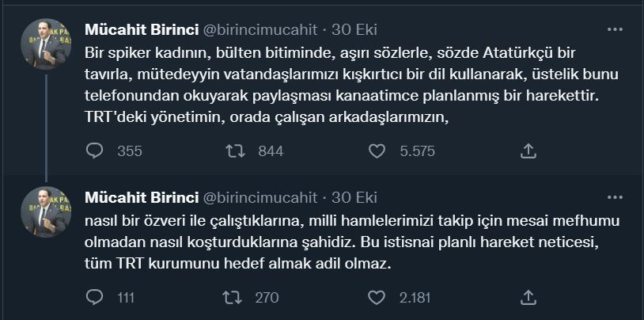Like the first tweet with 5.575 likes
Image resolution: width=644 pixels, height=320 pixels.
tap(377, 150)
